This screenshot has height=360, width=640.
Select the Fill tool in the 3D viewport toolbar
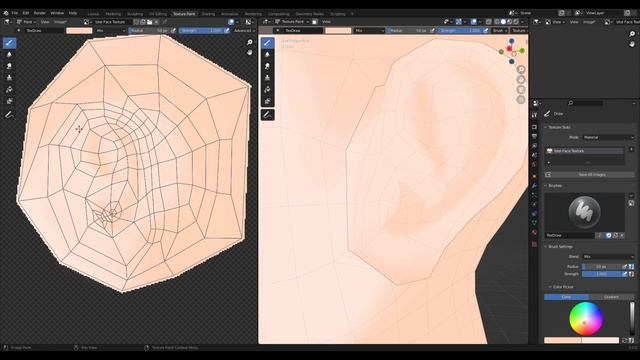(267, 89)
